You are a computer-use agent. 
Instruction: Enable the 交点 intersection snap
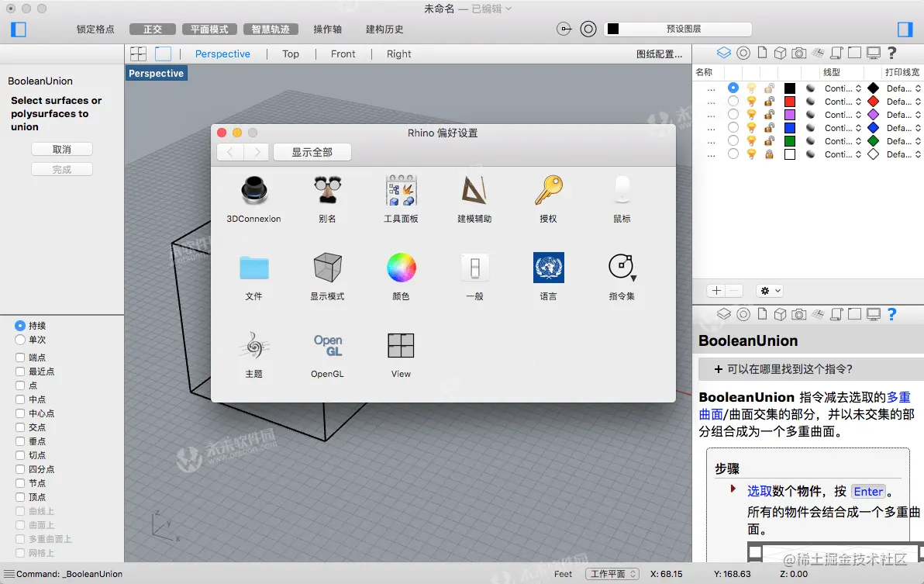(20, 427)
